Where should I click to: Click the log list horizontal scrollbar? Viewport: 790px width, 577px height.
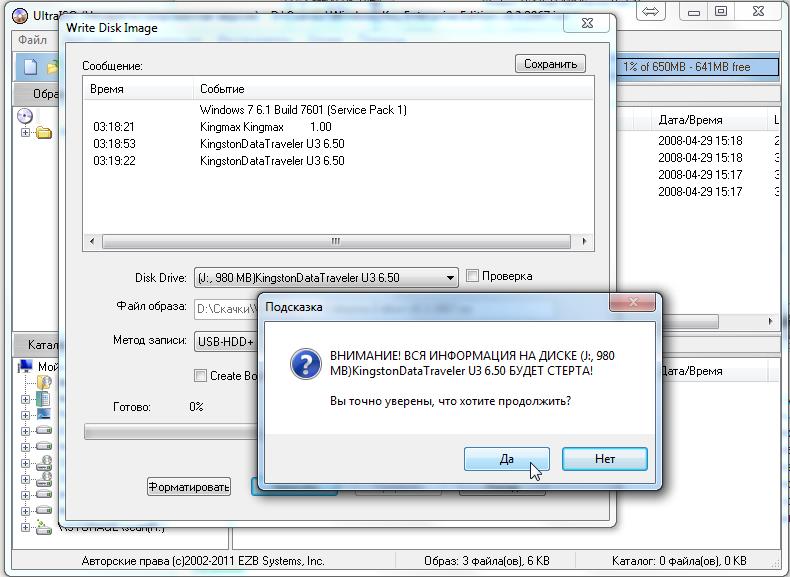pos(337,241)
